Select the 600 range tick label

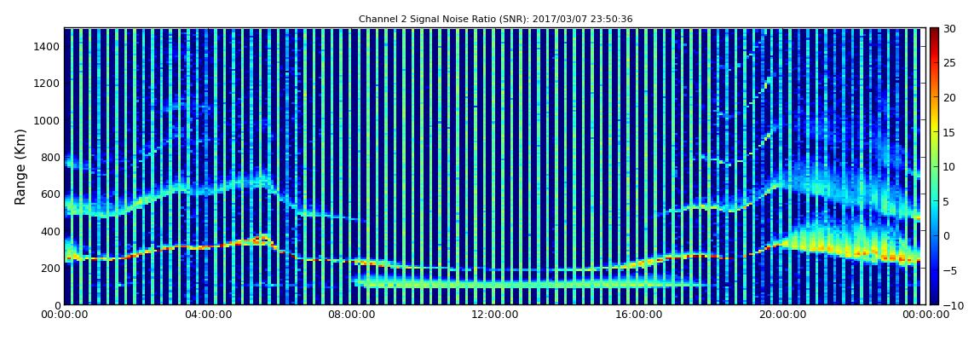(50, 194)
